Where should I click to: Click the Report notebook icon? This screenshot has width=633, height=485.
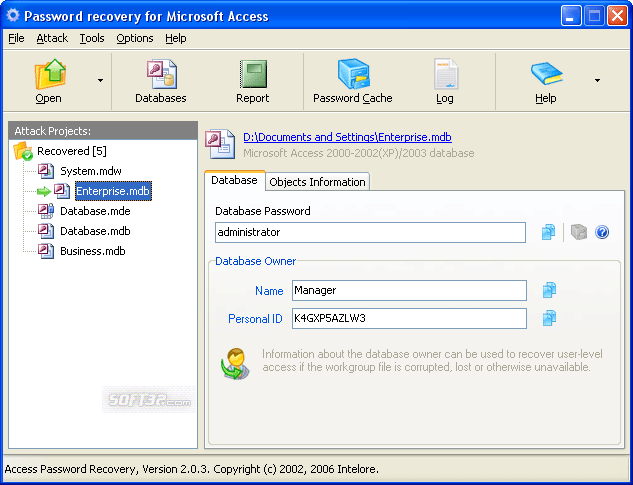tap(253, 74)
